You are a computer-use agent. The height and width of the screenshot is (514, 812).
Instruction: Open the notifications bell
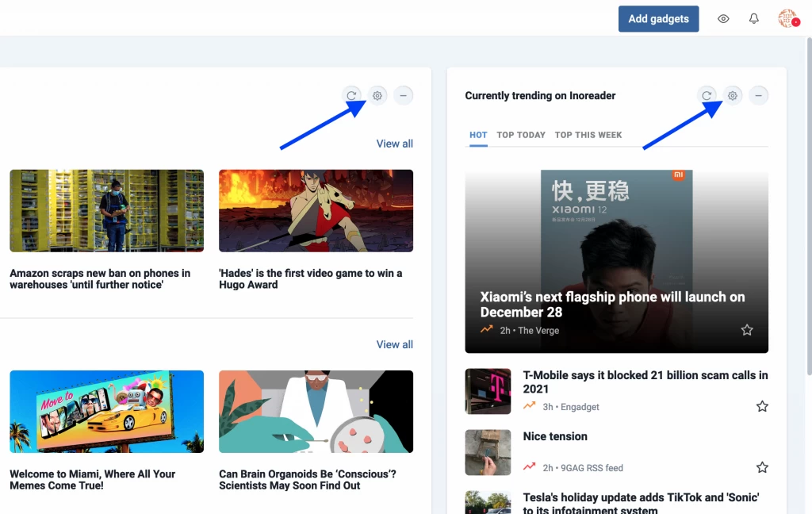753,19
